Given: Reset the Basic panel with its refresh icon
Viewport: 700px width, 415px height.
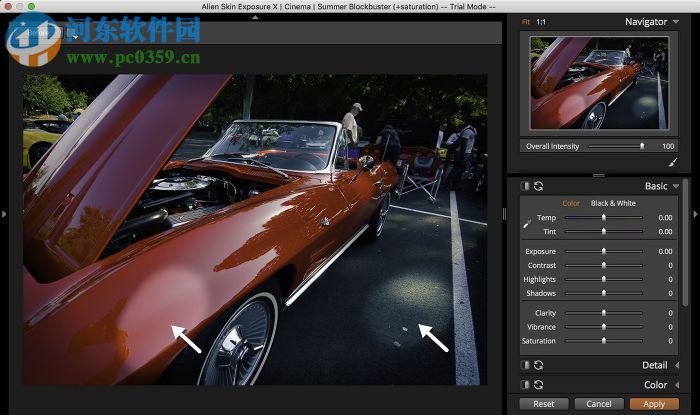Looking at the screenshot, I should (x=540, y=186).
